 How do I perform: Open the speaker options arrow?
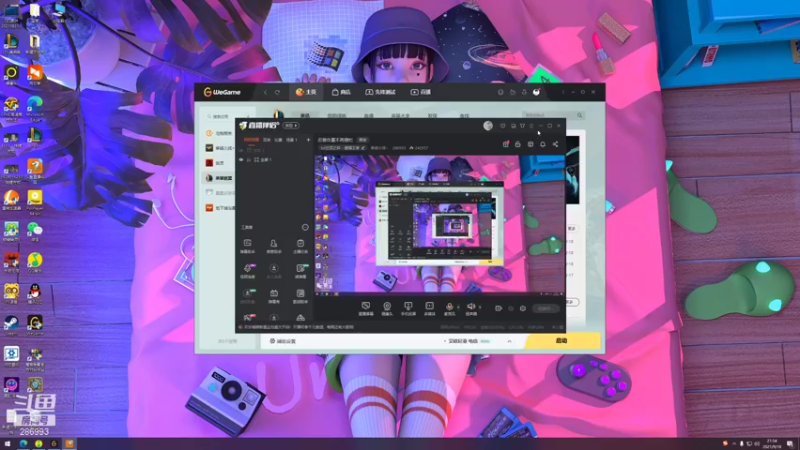(480, 307)
